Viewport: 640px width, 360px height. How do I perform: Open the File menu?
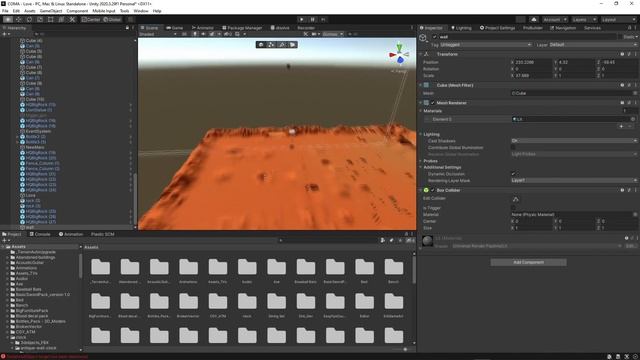point(5,11)
